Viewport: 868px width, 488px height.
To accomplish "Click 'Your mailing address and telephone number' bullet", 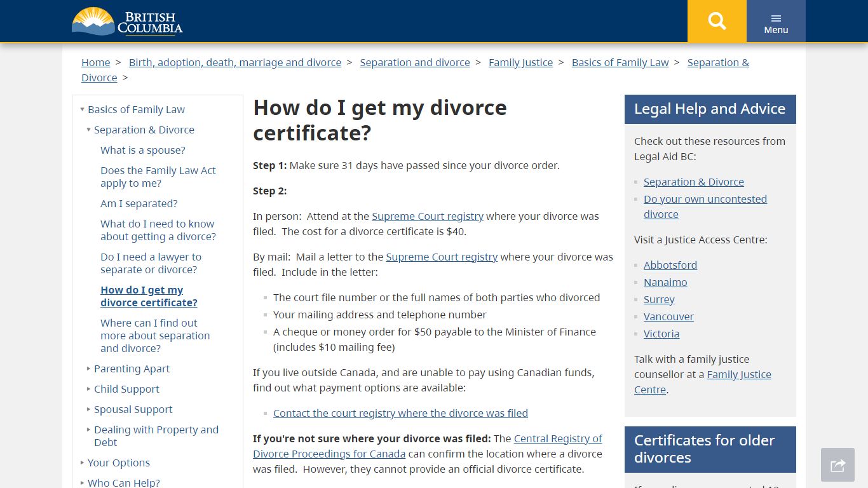I will [380, 315].
